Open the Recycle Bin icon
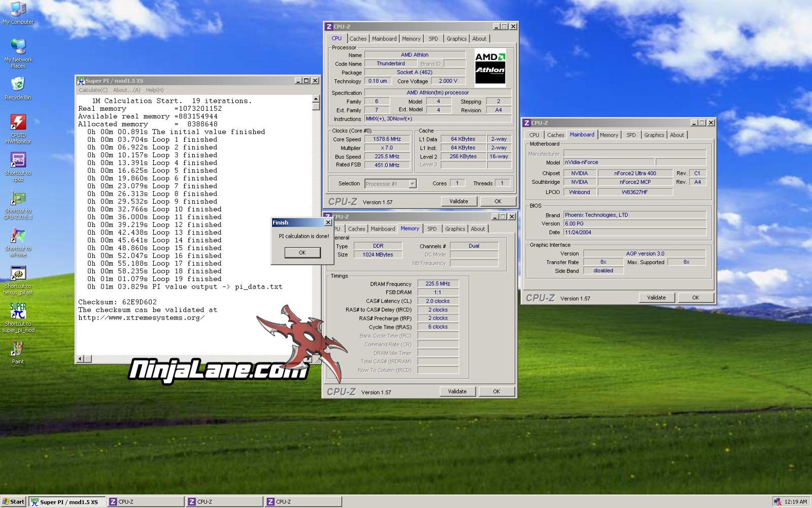The height and width of the screenshot is (508, 812). 18,88
